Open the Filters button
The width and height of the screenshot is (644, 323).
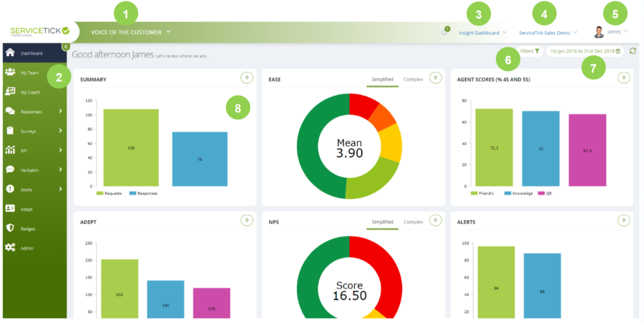530,51
